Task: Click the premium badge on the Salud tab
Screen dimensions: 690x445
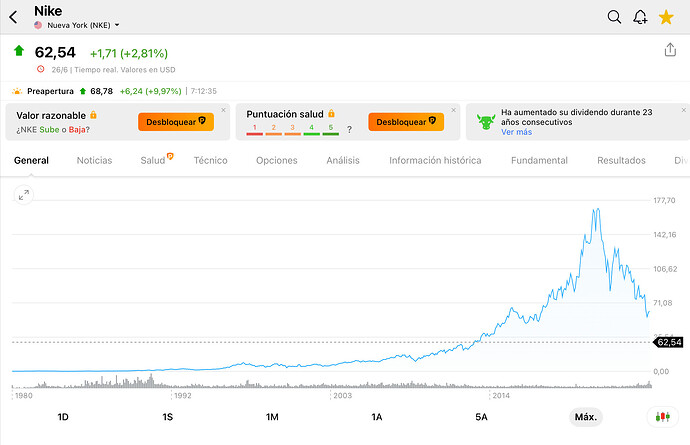Action: click(x=170, y=156)
